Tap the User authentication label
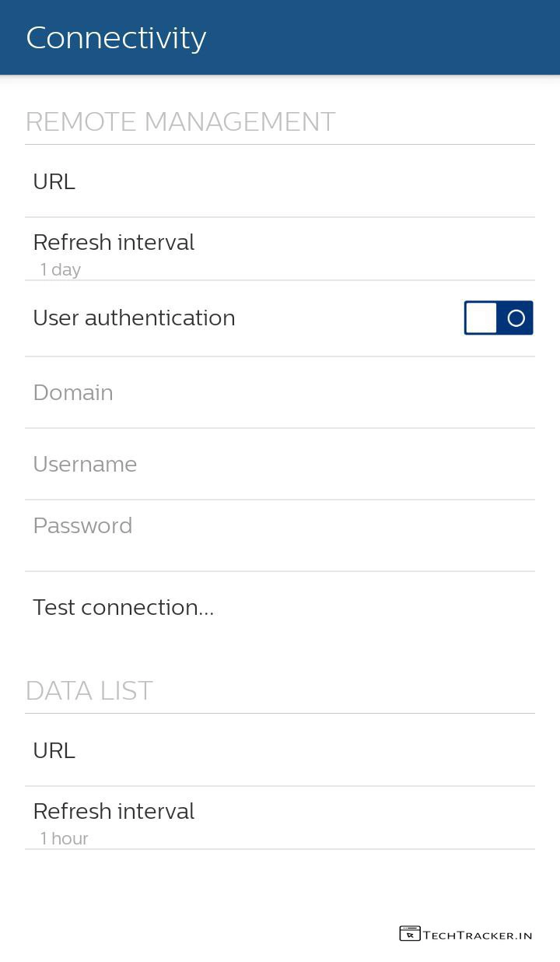Screen dimensions: 560x962 click(134, 318)
